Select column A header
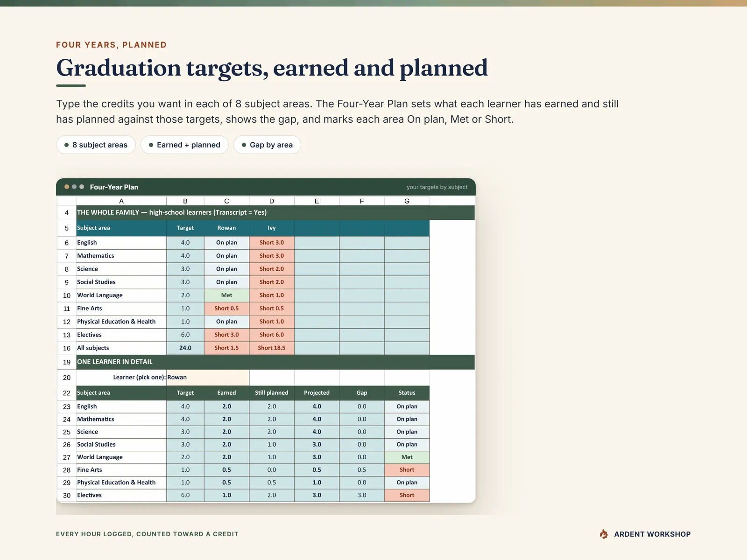This screenshot has width=747, height=560. click(x=121, y=201)
